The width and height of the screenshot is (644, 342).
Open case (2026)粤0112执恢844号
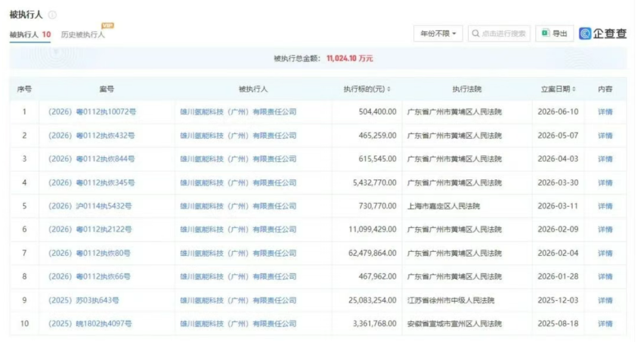[x=92, y=159]
